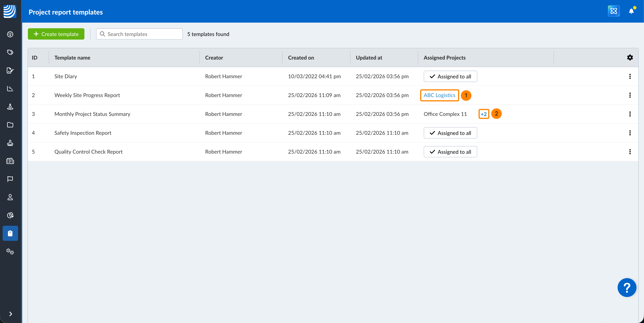
Task: Click the flag icon in sidebar
Action: [10, 179]
